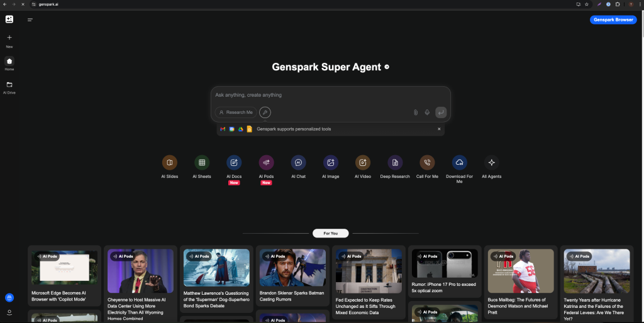Screen dimensions: 644x323
Task: Open the Superman Dog-Superhero article thumbnail
Action: tap(216, 268)
